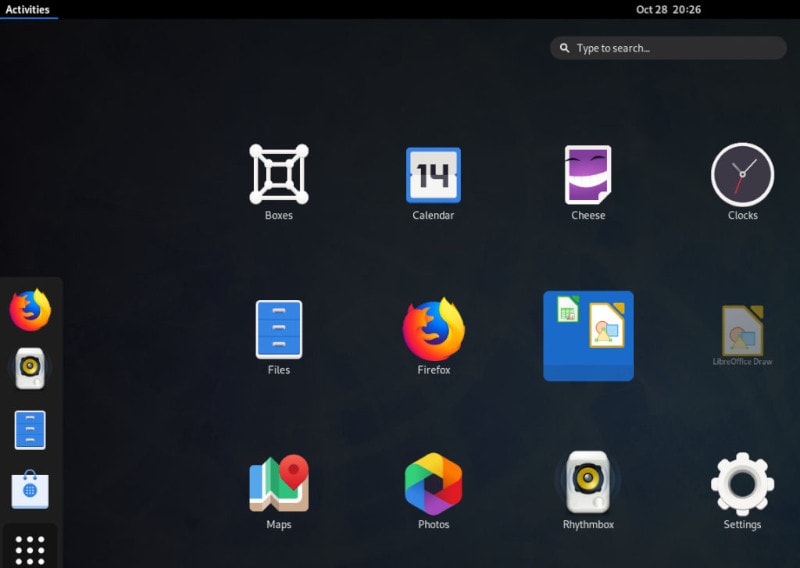Open the blue LibreOffice app folder
The height and width of the screenshot is (568, 800).
pos(588,336)
